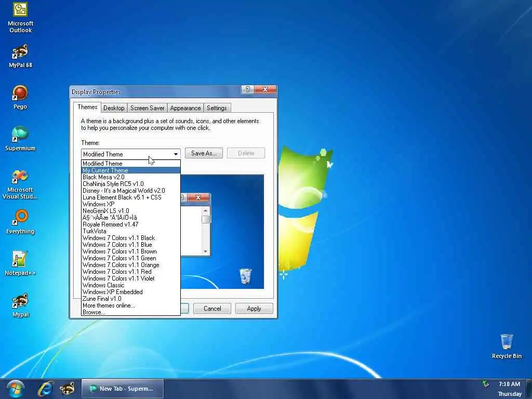Choose Royale Remixed v1.47 theme
Screen dimensions: 532x399
[x=131, y=224]
